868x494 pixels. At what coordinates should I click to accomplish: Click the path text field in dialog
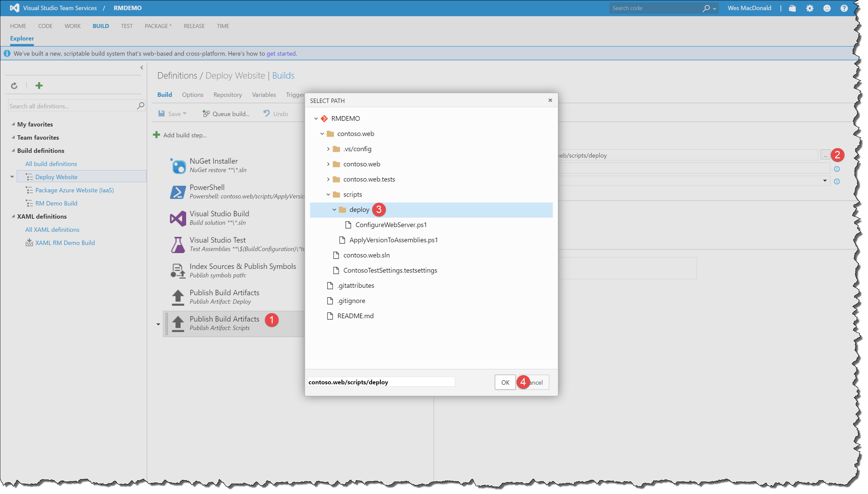point(380,382)
